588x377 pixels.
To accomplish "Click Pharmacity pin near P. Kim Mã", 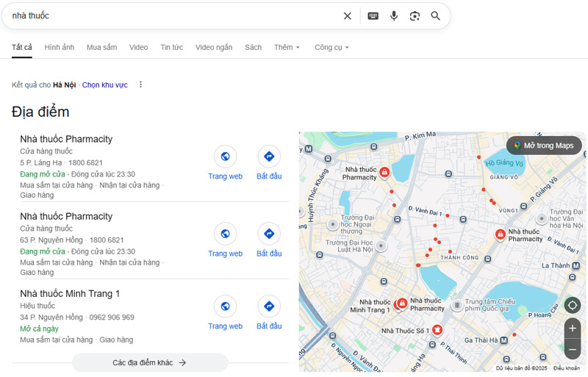I will coord(384,172).
